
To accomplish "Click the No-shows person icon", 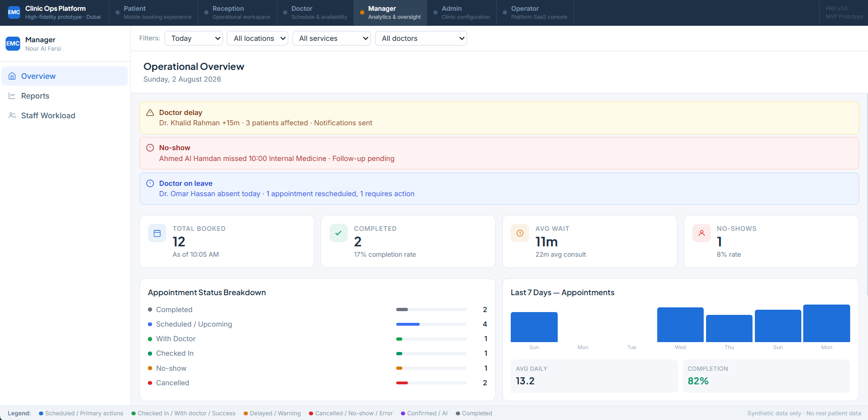I will point(701,233).
